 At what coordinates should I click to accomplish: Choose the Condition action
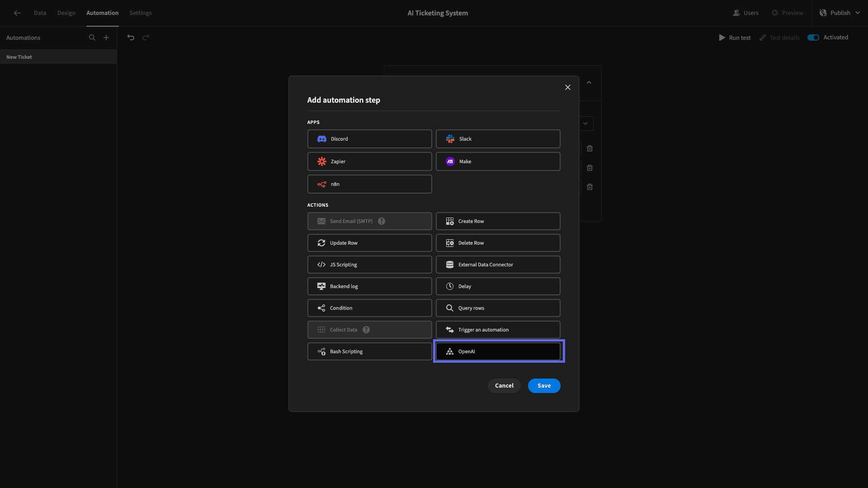coord(369,308)
